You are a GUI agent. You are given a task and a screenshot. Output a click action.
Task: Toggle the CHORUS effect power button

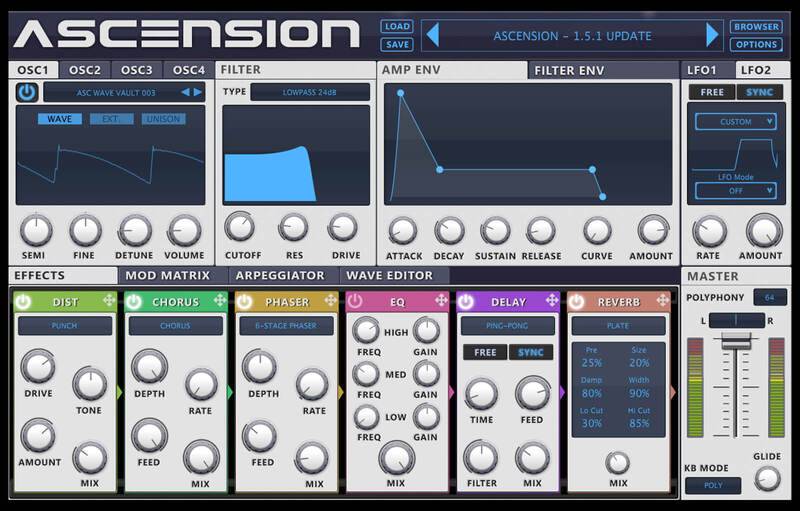134,301
